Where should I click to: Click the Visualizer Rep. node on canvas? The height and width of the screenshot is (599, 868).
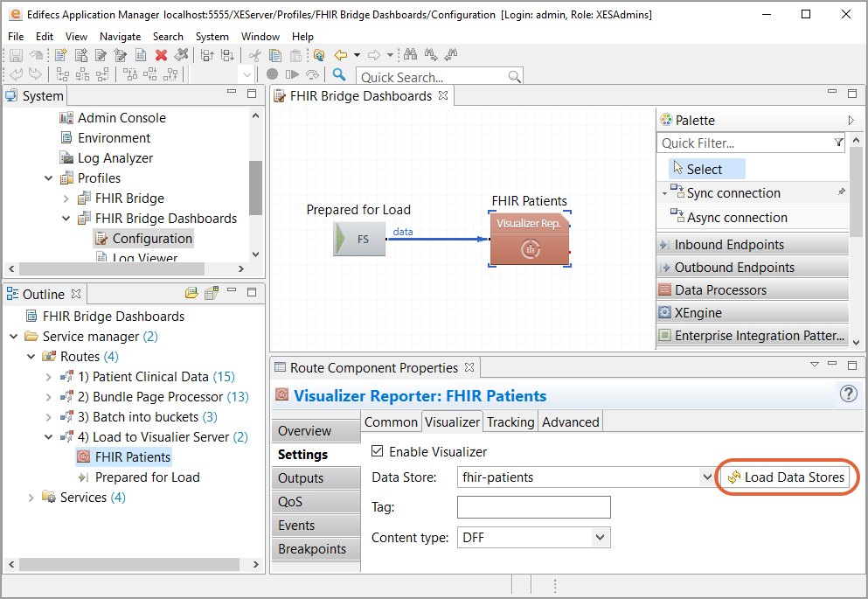click(x=530, y=239)
